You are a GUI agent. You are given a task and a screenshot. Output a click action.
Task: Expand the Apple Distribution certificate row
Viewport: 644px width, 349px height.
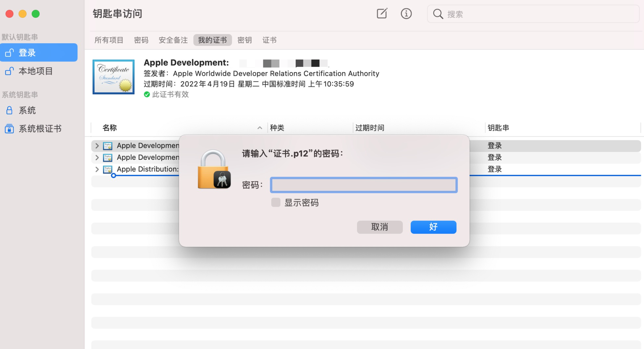pos(97,169)
